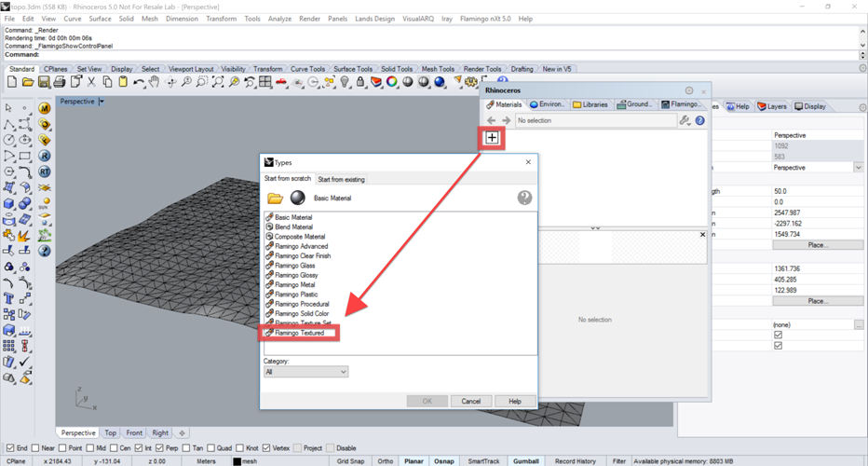Click the gold 'M' Flamingo materials icon

pyautogui.click(x=45, y=108)
